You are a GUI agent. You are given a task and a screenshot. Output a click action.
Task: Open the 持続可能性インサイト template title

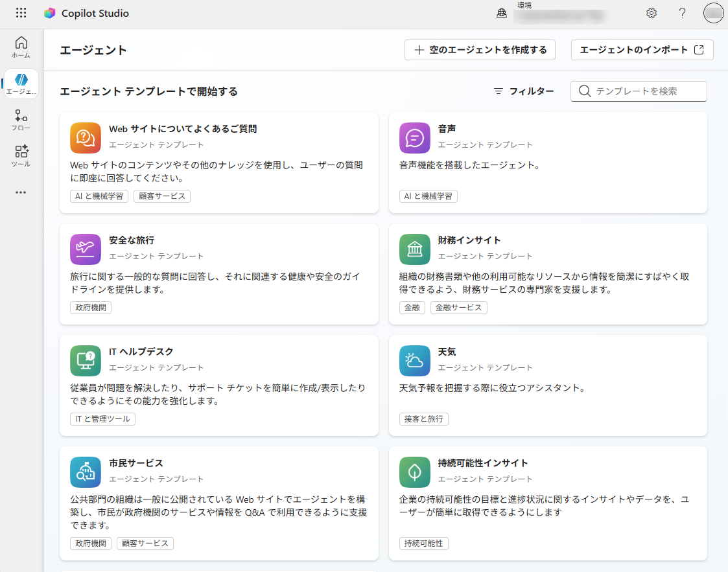483,463
